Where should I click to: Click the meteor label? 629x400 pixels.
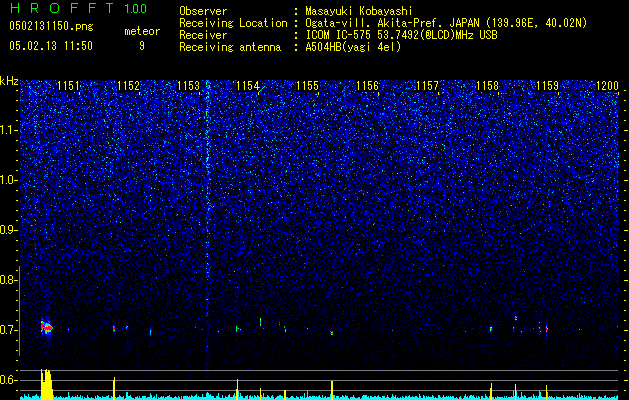click(x=142, y=31)
